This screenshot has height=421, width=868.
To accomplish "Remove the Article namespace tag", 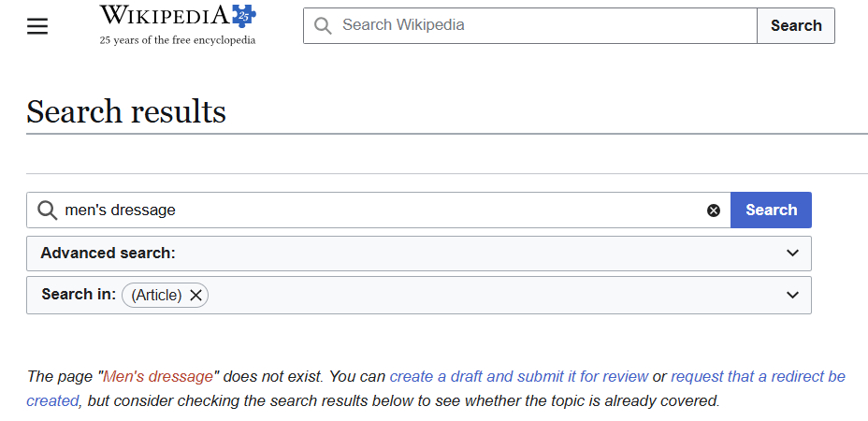I will (x=195, y=296).
